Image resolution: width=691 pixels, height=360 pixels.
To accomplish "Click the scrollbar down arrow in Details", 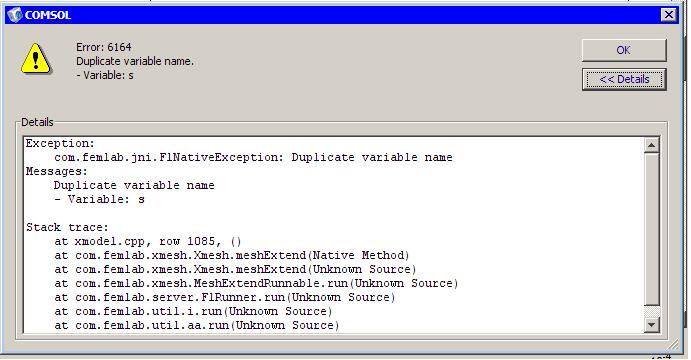I will [x=651, y=325].
